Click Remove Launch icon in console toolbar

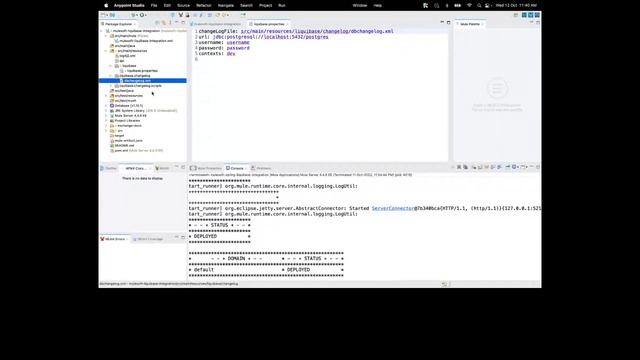[x=459, y=167]
